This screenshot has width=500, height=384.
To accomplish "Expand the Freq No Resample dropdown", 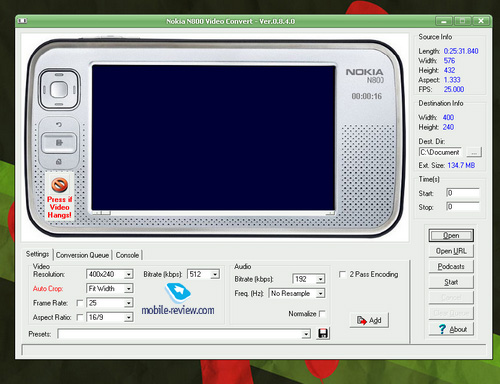I will (321, 294).
